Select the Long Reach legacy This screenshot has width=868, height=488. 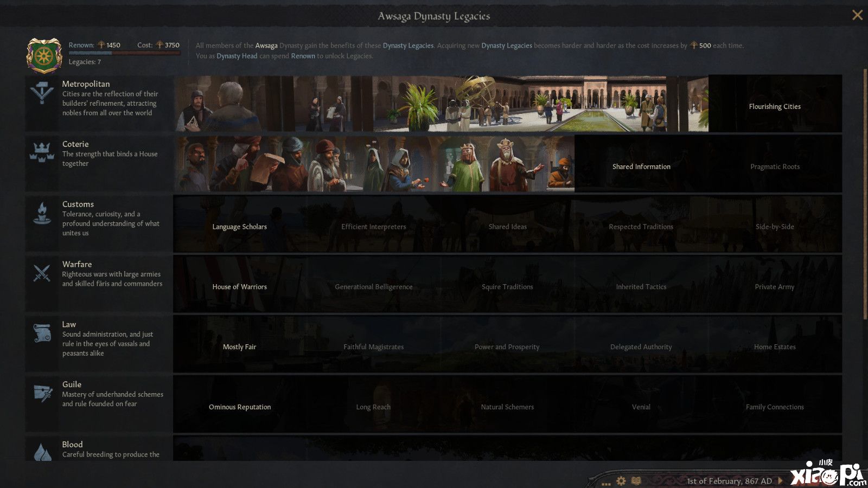point(374,404)
